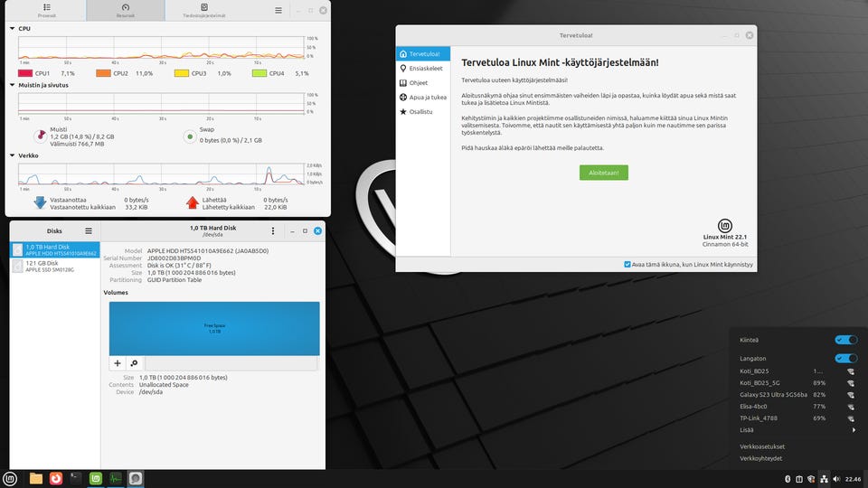Select the blue Free Space volume block

[214, 329]
